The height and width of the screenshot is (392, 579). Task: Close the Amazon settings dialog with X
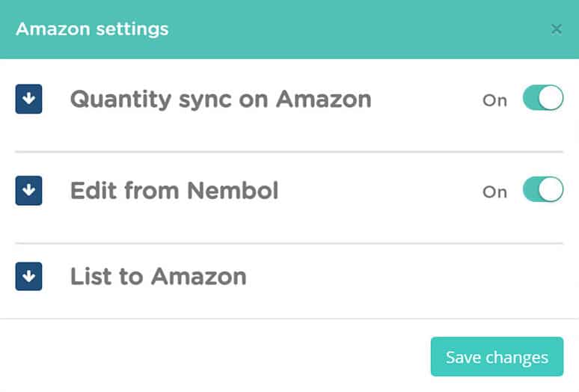556,28
